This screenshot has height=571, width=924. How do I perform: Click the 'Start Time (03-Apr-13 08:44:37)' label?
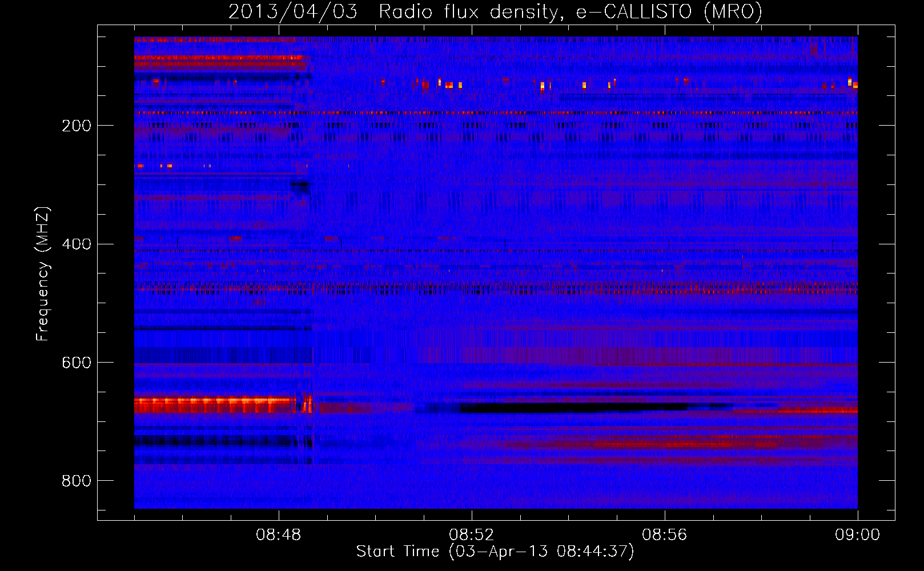coord(495,552)
